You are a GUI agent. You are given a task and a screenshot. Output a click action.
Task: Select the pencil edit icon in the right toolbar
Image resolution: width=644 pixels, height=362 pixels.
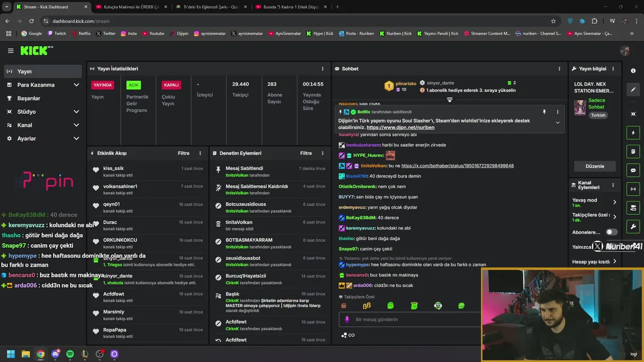(633, 89)
